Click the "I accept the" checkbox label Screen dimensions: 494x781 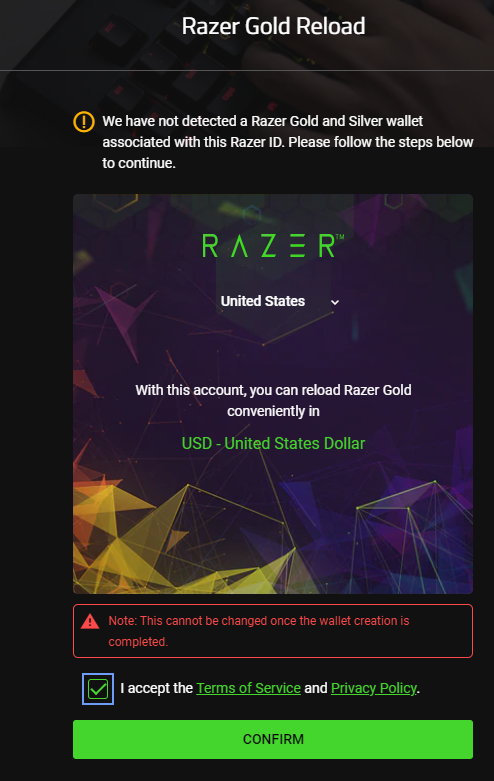click(156, 688)
